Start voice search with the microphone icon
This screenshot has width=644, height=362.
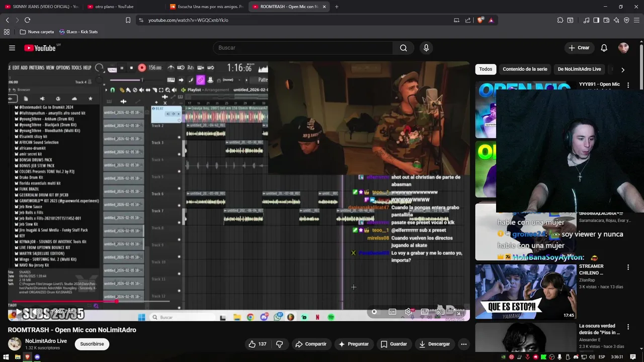426,48
